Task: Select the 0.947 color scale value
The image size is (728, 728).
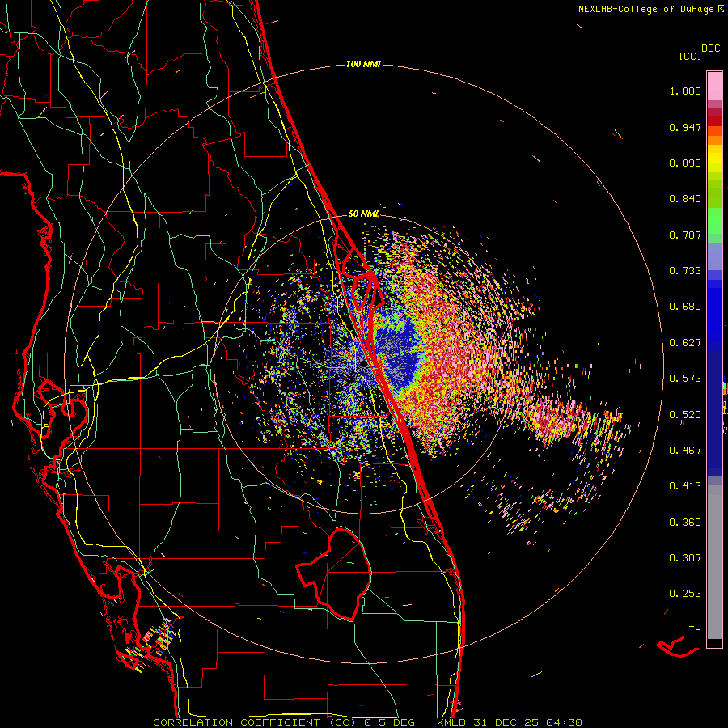Action: pos(685,127)
